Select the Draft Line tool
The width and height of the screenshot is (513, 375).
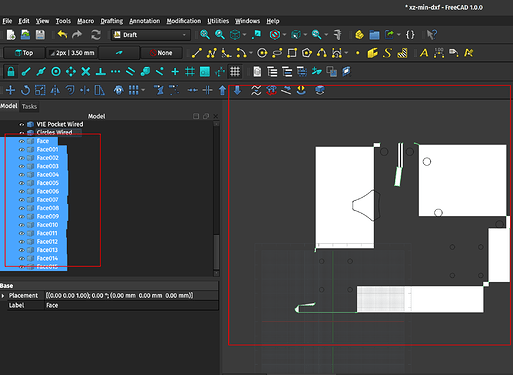[x=197, y=53]
